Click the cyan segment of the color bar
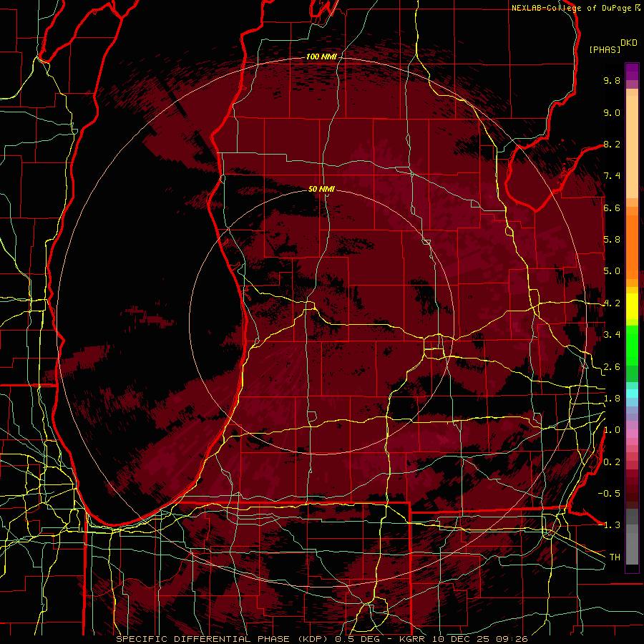The image size is (644, 644). click(x=632, y=394)
